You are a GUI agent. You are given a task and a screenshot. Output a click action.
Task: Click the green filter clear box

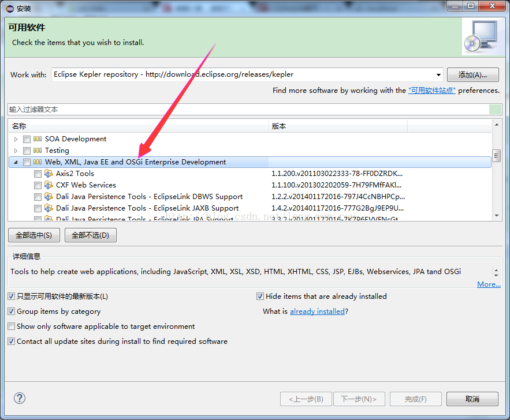pos(496,110)
